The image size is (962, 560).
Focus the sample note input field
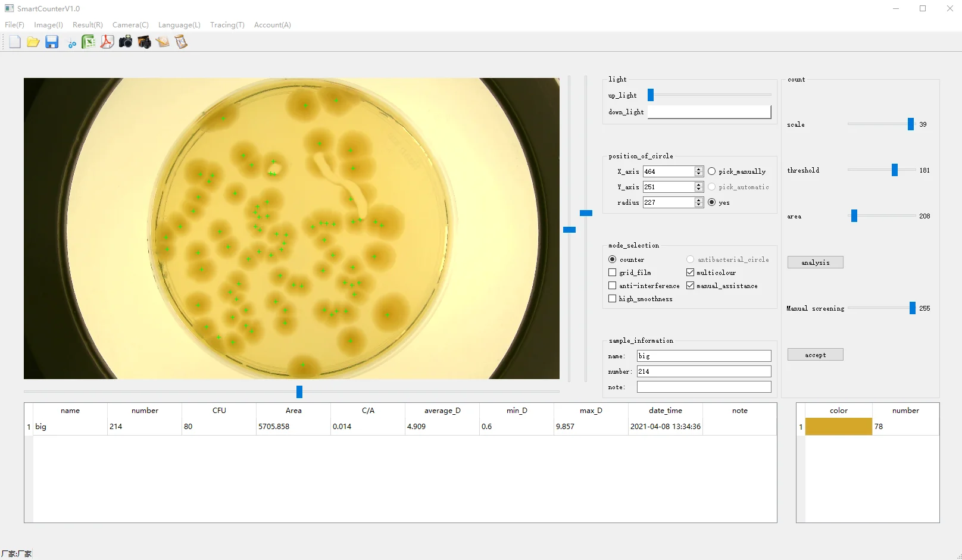704,387
